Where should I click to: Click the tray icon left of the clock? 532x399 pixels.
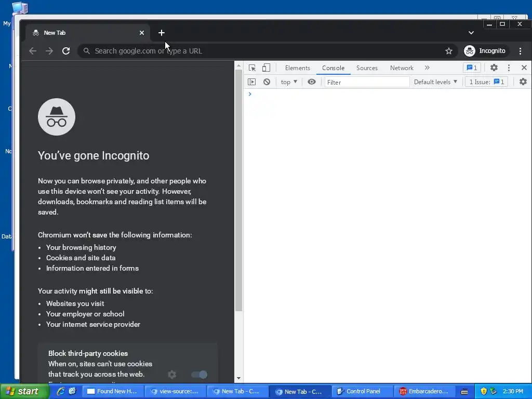[x=494, y=392]
